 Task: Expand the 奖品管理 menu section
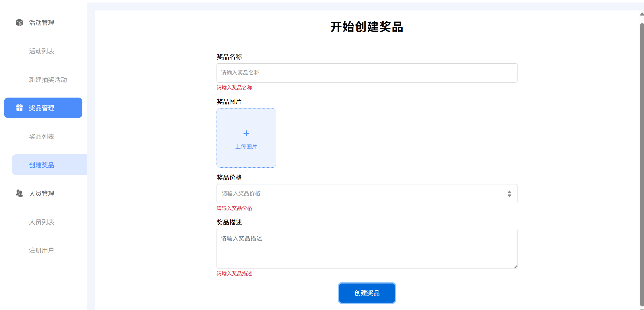43,108
